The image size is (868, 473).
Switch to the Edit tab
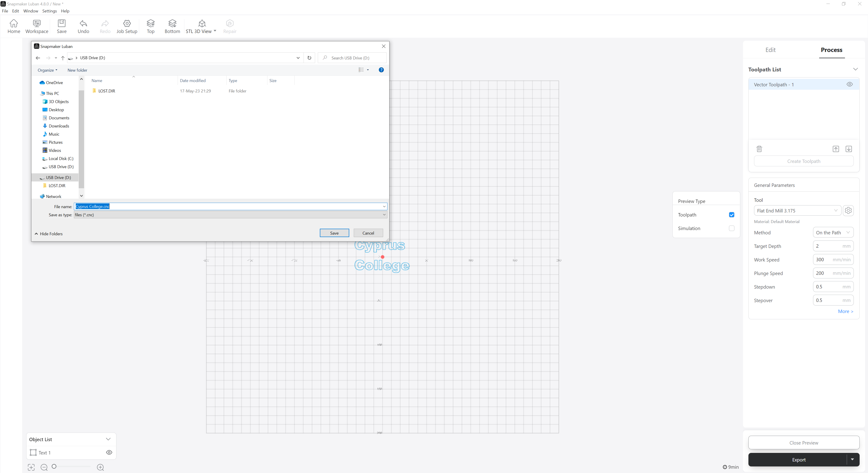click(770, 50)
